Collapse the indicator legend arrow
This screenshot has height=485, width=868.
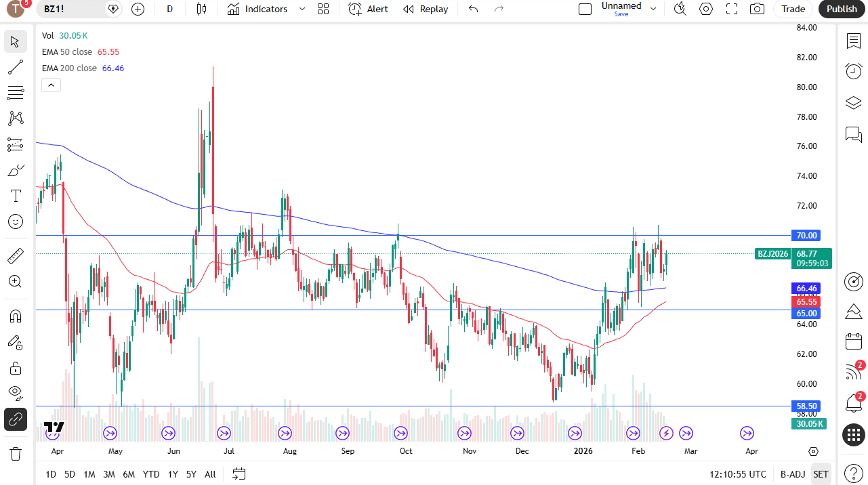51,85
